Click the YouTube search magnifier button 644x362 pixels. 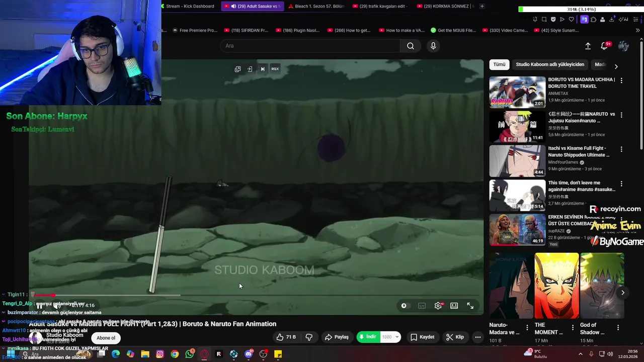click(x=411, y=46)
